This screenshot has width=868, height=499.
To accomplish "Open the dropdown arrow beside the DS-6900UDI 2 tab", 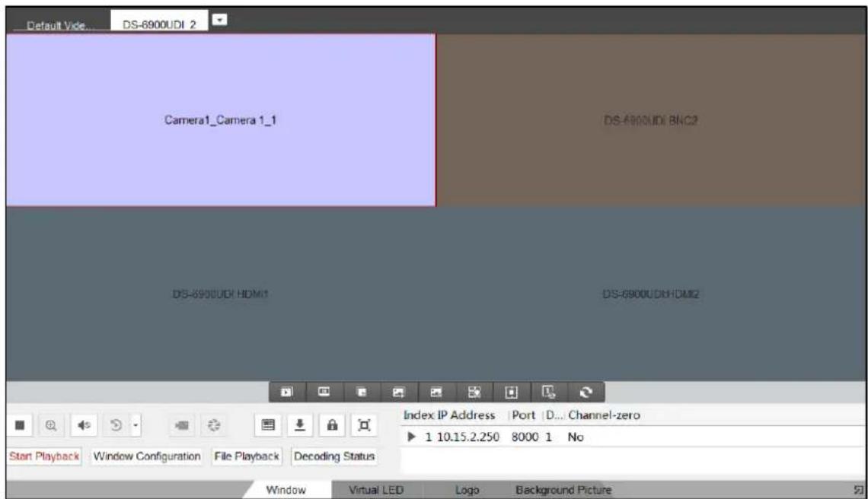I will pos(220,20).
